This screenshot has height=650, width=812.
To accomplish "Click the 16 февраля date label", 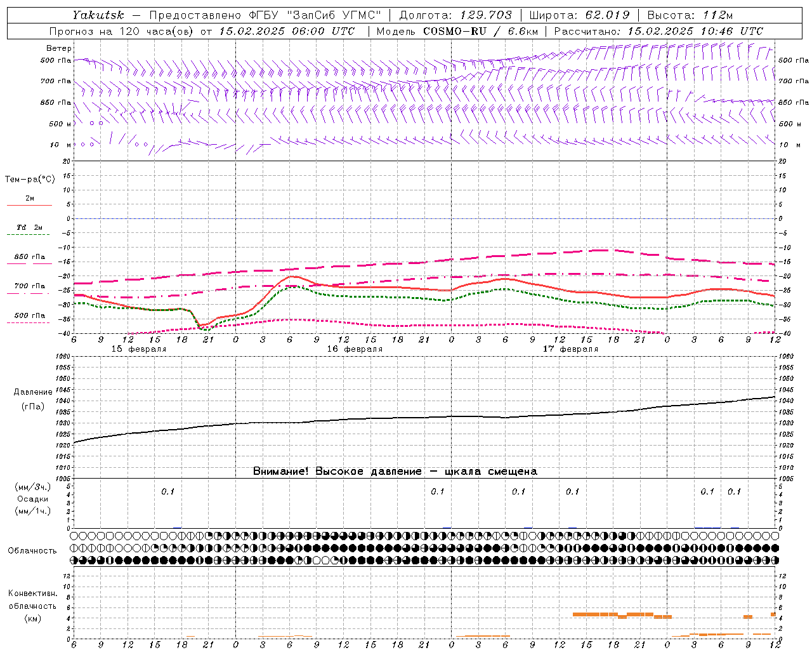I will point(355,349).
